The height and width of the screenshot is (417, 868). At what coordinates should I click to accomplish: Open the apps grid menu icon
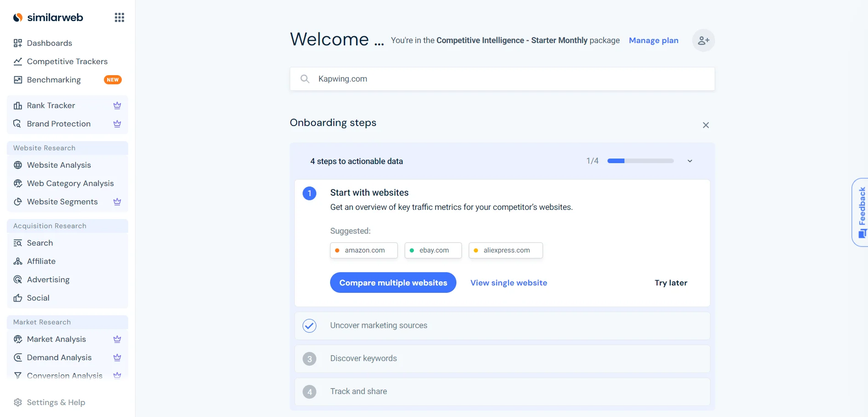pyautogui.click(x=119, y=17)
